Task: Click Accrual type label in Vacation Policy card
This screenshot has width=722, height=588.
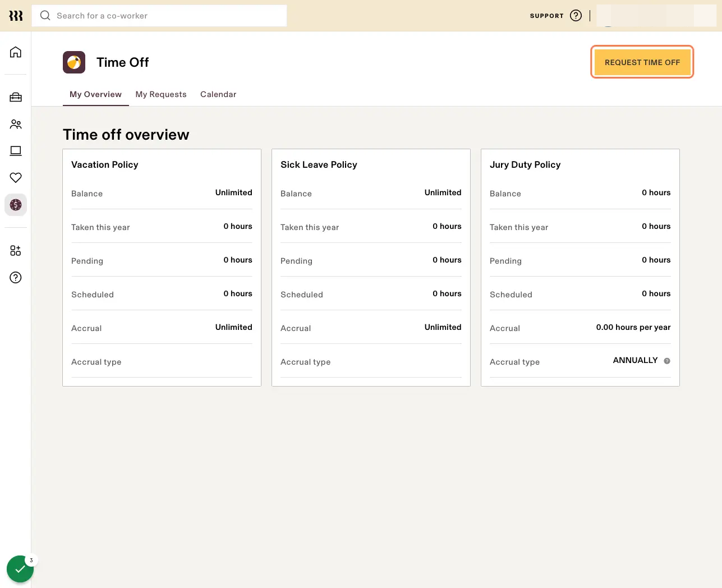Action: tap(96, 362)
